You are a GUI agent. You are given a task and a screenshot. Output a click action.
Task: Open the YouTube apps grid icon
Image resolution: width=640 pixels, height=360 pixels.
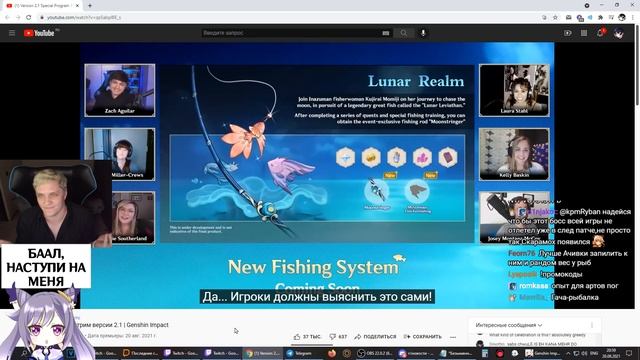(x=584, y=33)
